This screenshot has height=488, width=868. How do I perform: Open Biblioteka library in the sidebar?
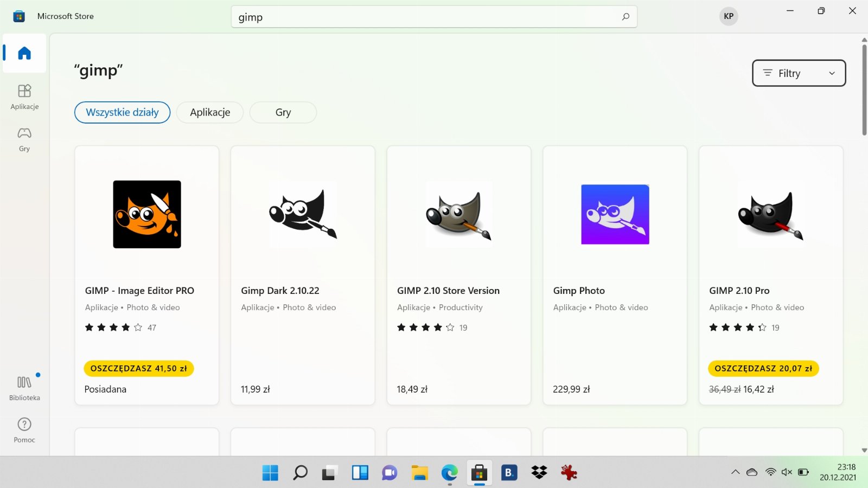(24, 388)
